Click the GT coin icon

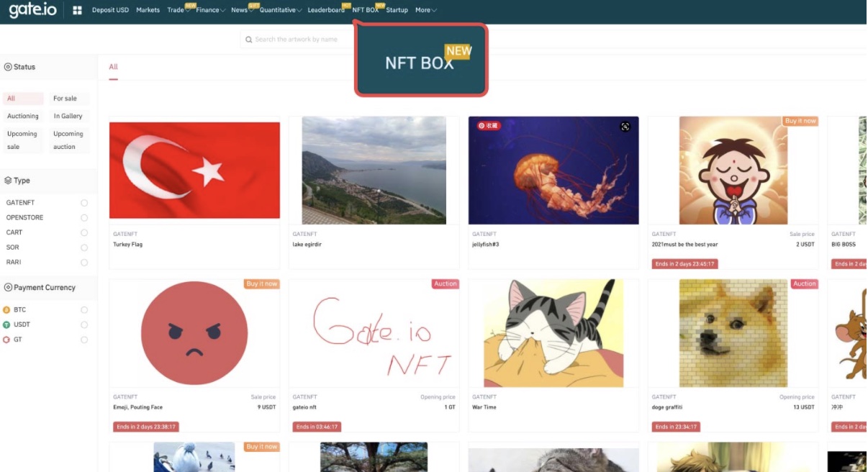[x=6, y=340]
